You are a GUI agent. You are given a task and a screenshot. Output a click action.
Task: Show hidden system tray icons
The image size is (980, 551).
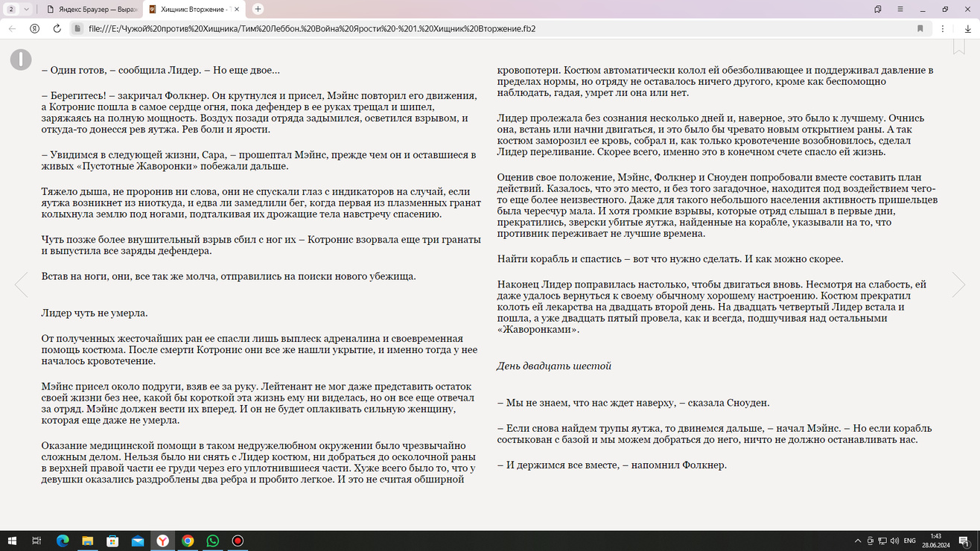[858, 541]
